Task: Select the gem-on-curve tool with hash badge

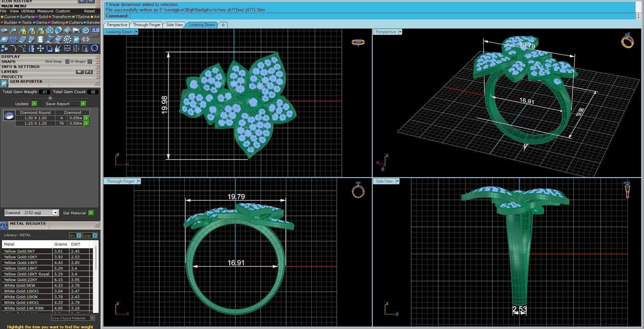Action: pyautogui.click(x=32, y=30)
